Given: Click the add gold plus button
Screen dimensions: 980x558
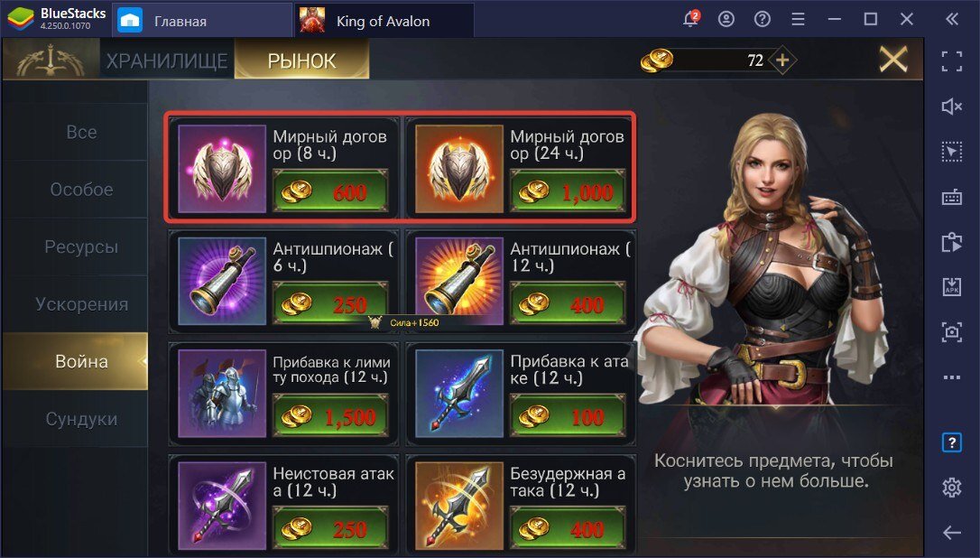Looking at the screenshot, I should coord(783,60).
